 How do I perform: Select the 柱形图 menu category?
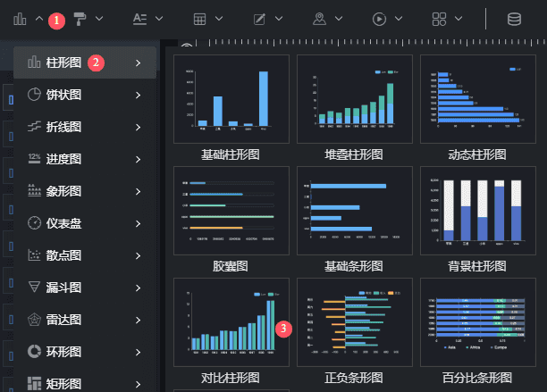[85, 63]
